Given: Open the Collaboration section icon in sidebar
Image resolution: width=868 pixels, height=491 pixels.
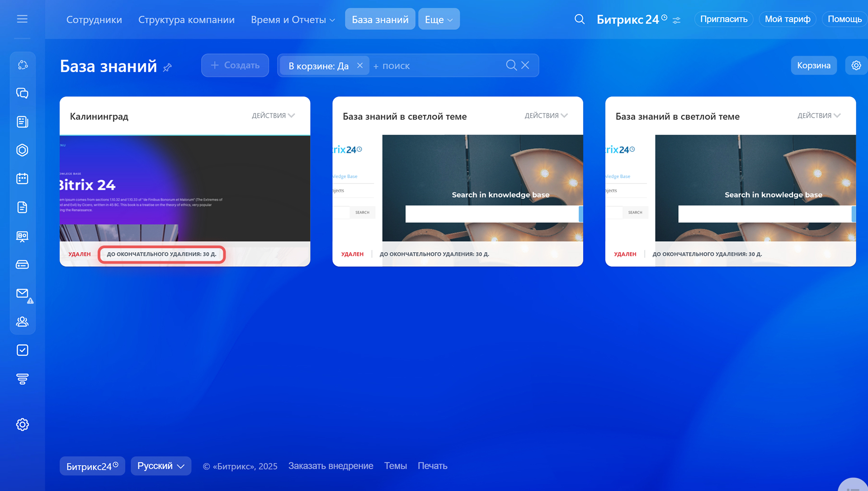Looking at the screenshot, I should 22,65.
